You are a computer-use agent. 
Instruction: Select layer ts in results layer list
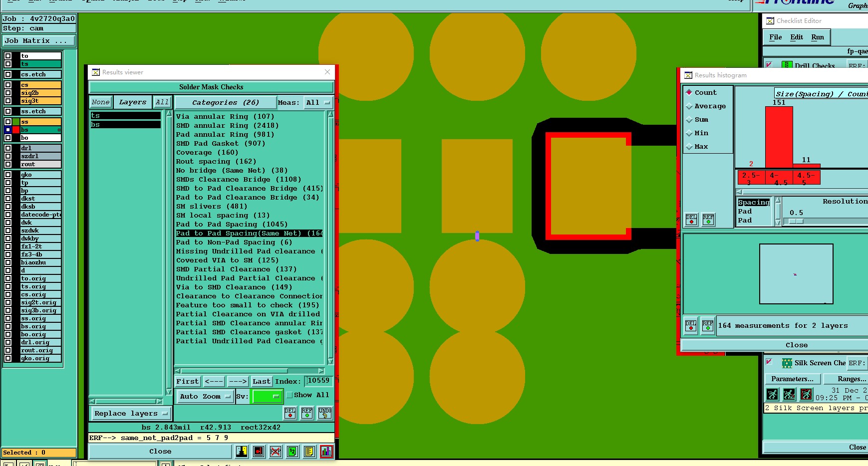click(x=125, y=116)
